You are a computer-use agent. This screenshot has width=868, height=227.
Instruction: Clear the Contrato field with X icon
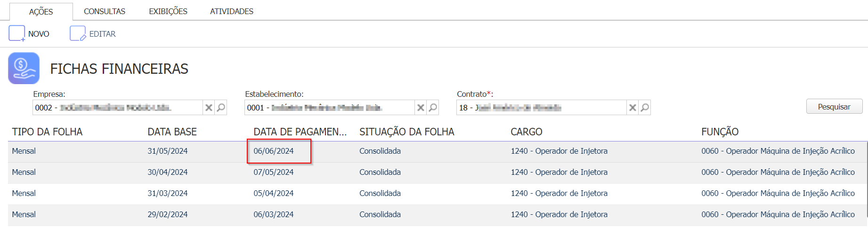[x=633, y=108]
